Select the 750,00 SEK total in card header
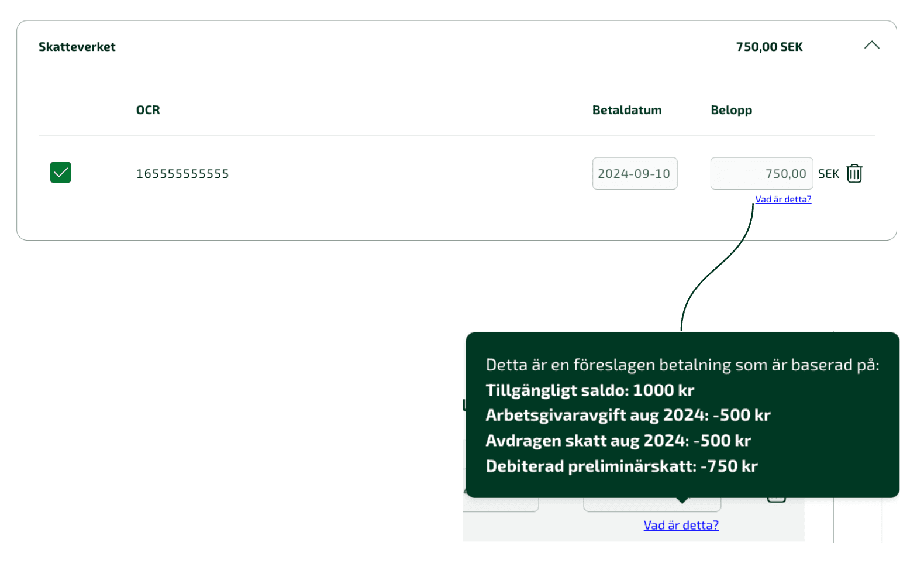 769,47
